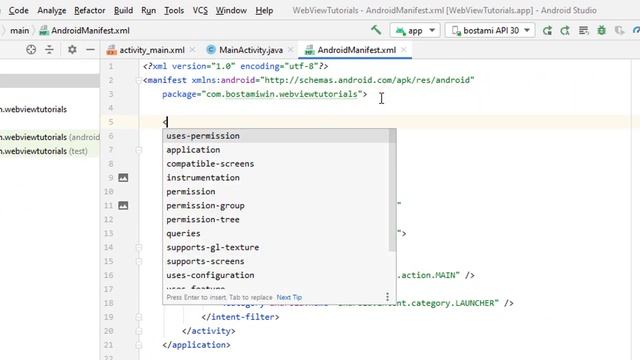Toggle fold marker on line 19

click(x=139, y=317)
